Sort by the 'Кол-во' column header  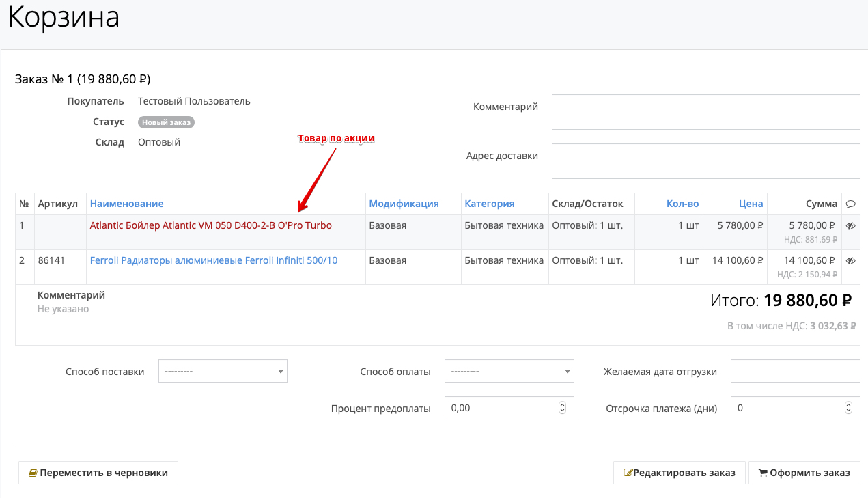click(682, 204)
